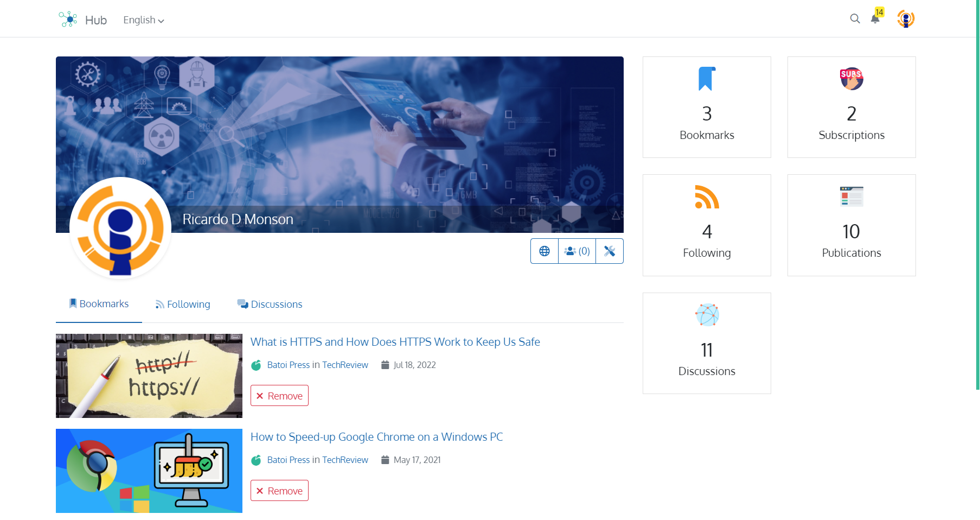Open the 3 Bookmarks stat card
The image size is (980, 520).
707,107
